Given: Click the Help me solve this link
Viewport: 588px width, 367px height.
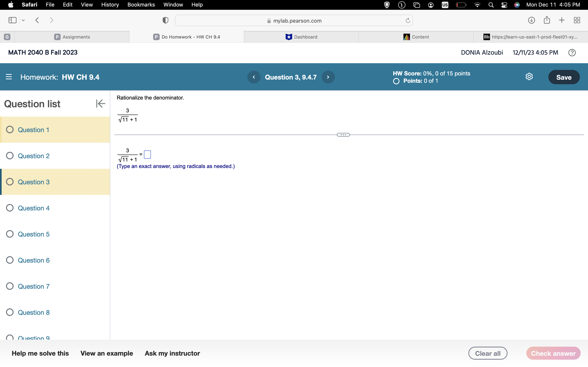Looking at the screenshot, I should (x=40, y=353).
